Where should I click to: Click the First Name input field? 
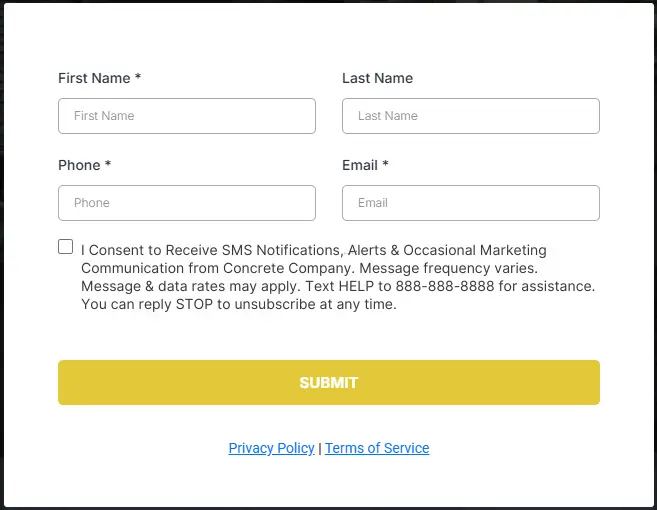coord(186,116)
